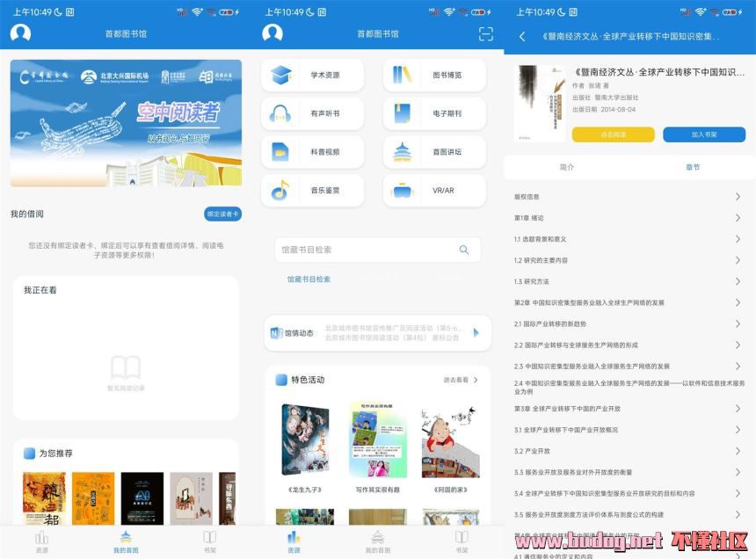Tap the blue play arrow beside 馆情动态

tap(476, 332)
